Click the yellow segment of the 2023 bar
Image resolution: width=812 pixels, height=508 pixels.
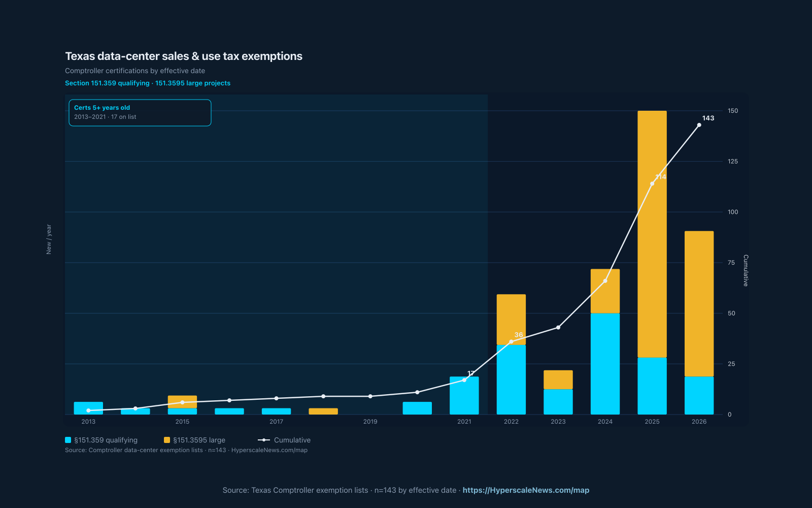(558, 379)
